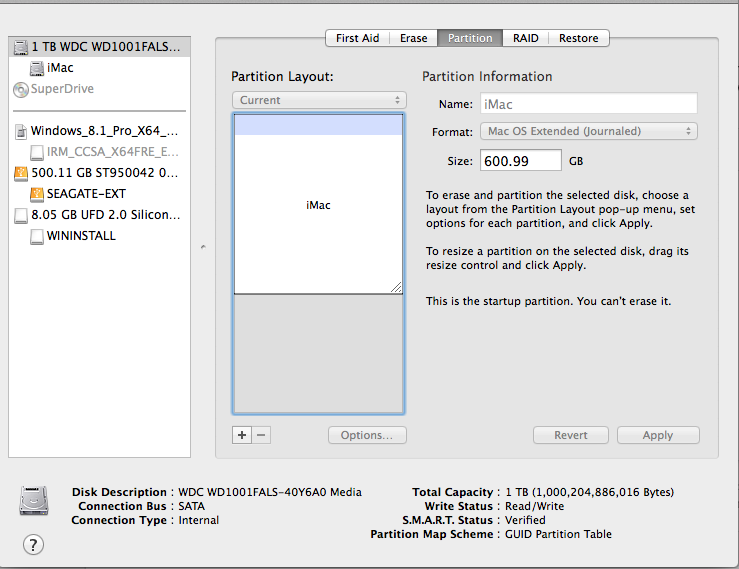Click the orange SEAGATE-EXT volume icon

(x=37, y=194)
